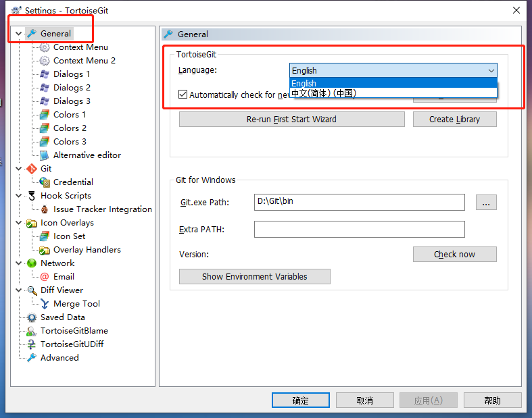
Task: Collapse the General tree node
Action: click(18, 34)
